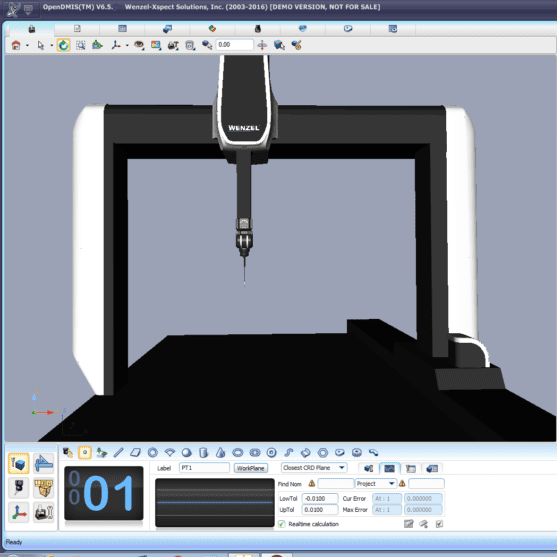The height and width of the screenshot is (557, 557).
Task: Select the Polygon hexagon feature tool
Action: tap(323, 453)
